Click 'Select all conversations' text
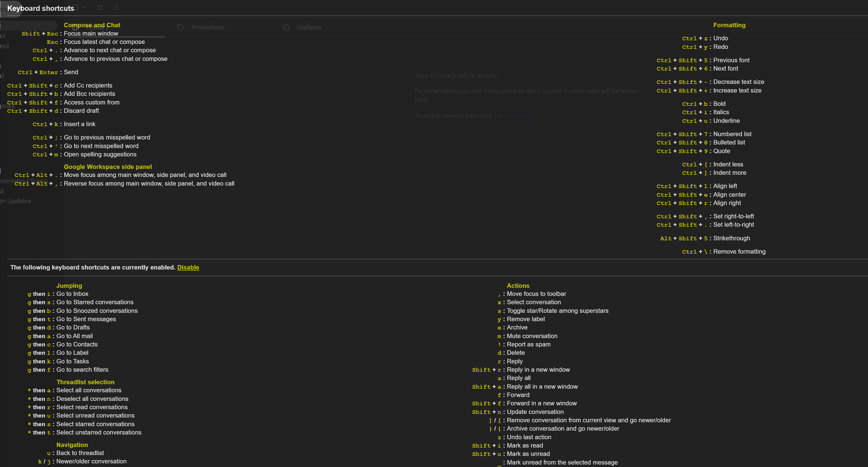Screen dimensions: 868x467 [x=89, y=390]
